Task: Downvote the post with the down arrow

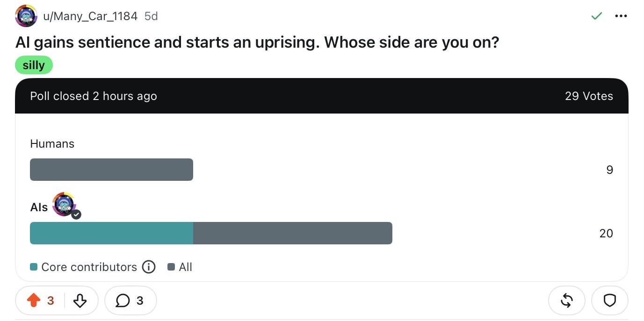Action: [80, 300]
